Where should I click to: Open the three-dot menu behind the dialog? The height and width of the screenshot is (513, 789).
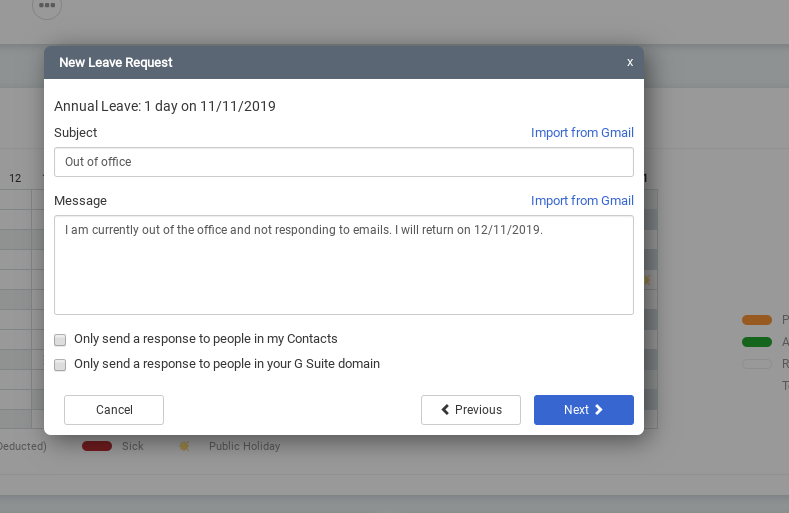pyautogui.click(x=47, y=6)
